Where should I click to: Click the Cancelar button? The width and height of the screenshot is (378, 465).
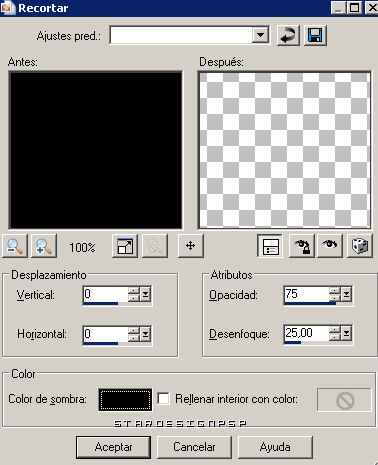(x=194, y=447)
